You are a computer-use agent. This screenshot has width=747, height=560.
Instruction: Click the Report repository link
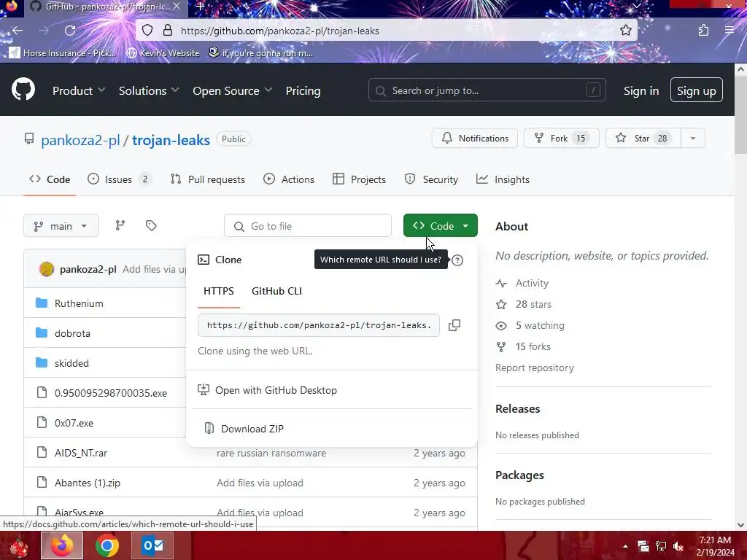[535, 367]
